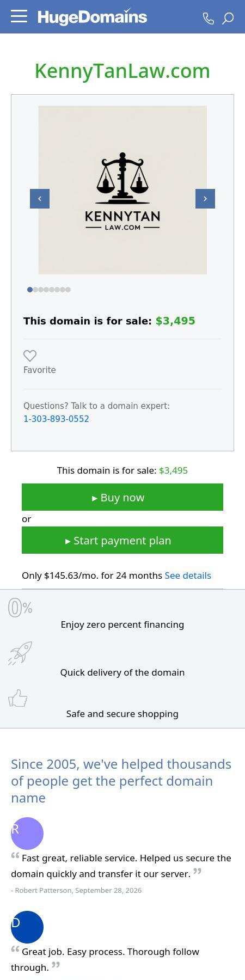Tap the phone call icon in header
Screen dimensions: 245x980
(209, 19)
